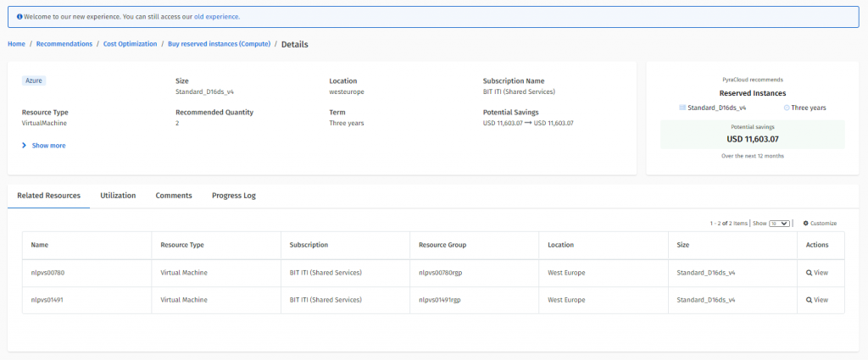Click the Customize gear icon

click(805, 224)
